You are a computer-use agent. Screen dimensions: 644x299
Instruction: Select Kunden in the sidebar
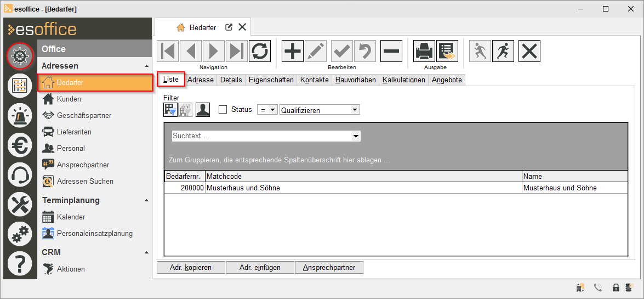tap(95, 99)
